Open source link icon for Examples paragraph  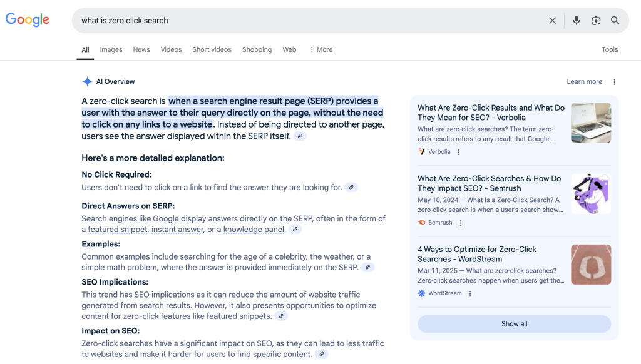(368, 267)
